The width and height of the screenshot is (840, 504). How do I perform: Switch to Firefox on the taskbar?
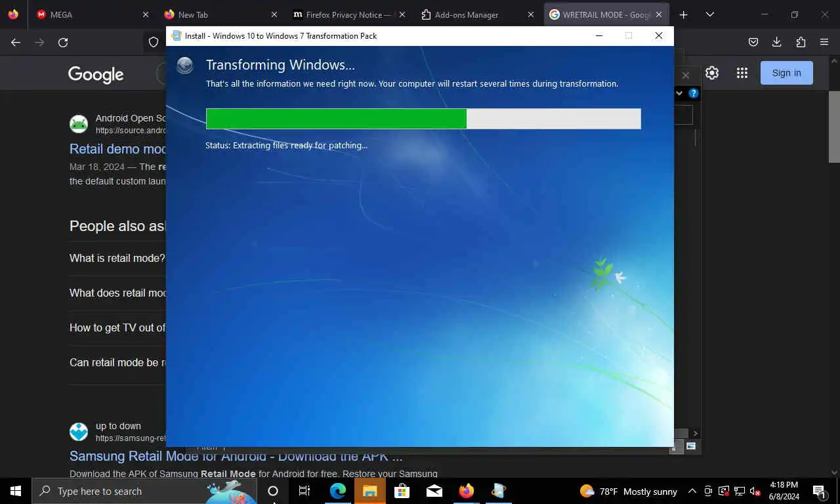pyautogui.click(x=466, y=491)
